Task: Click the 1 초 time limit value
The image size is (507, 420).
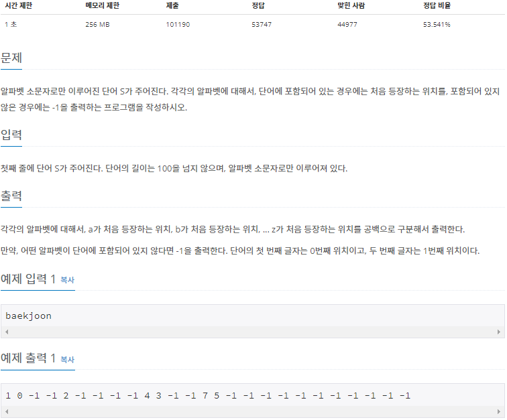Action: pyautogui.click(x=11, y=25)
